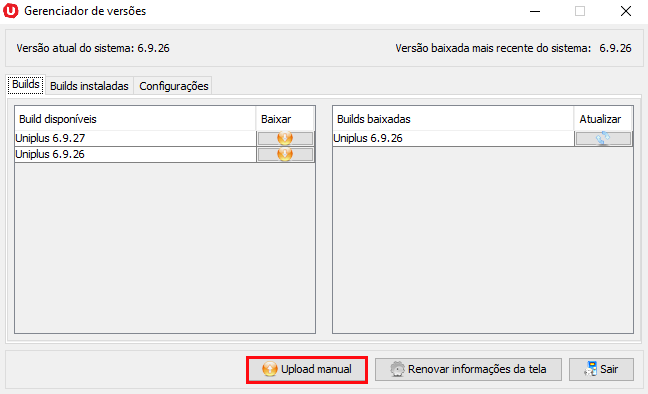Select Uniplus 6.9.26 in Build disponíveis list

coord(136,154)
